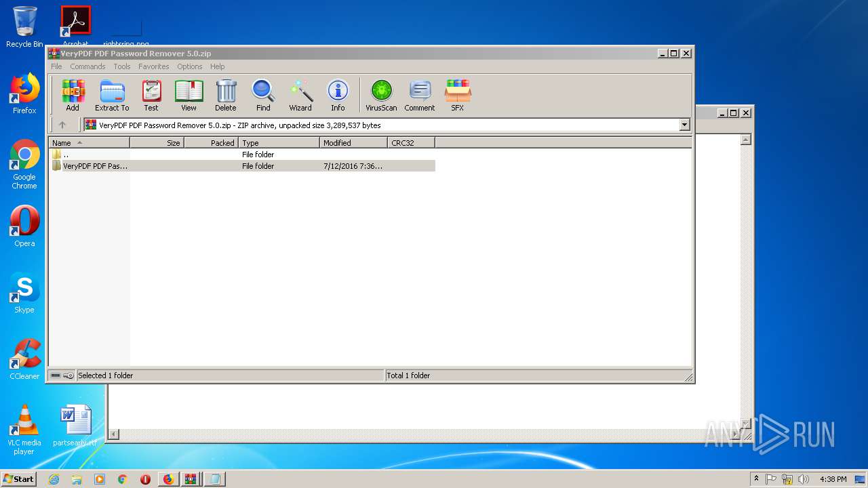The height and width of the screenshot is (488, 868).
Task: Start VirusScan on the archive
Action: (381, 95)
